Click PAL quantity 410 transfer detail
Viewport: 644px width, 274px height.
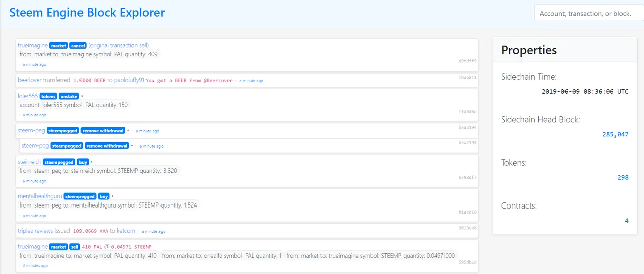point(89,256)
